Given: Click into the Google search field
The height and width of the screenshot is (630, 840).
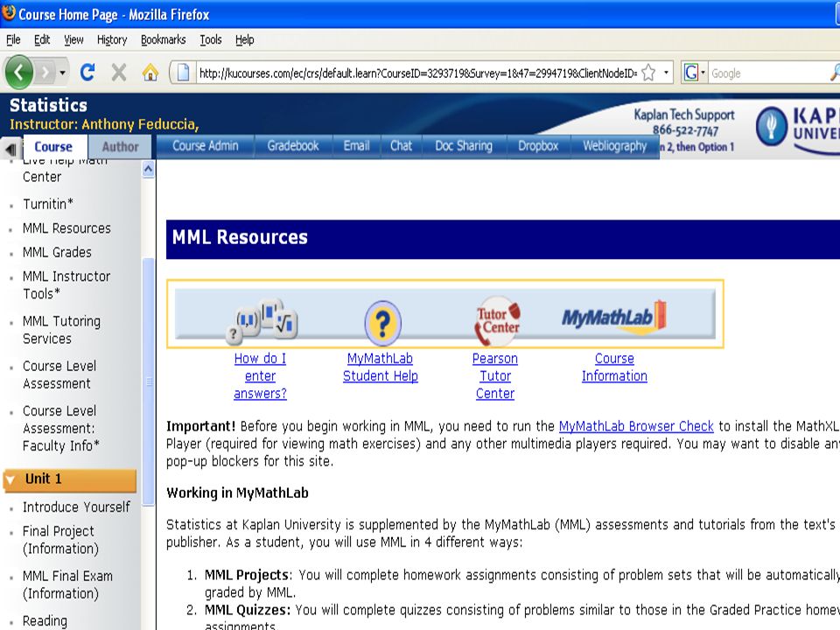Looking at the screenshot, I should (x=768, y=73).
